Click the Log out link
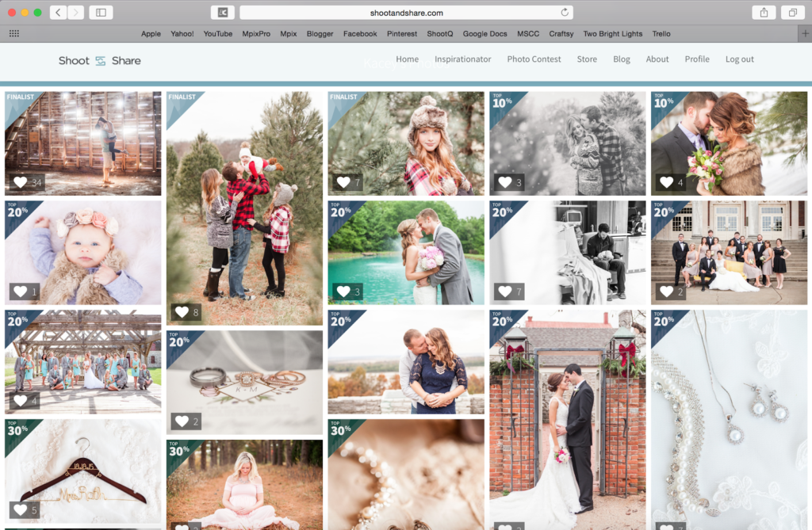Viewport: 812px width, 530px height. 739,59
